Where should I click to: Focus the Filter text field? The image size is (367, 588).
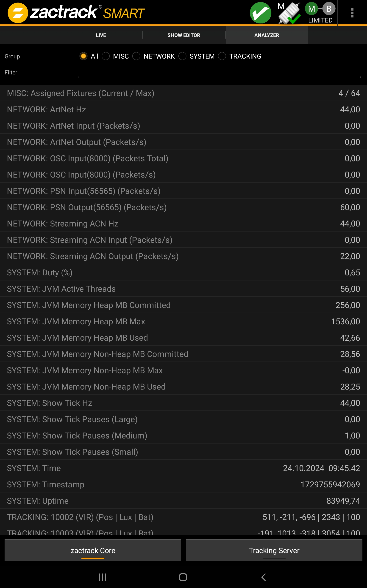[x=219, y=73]
